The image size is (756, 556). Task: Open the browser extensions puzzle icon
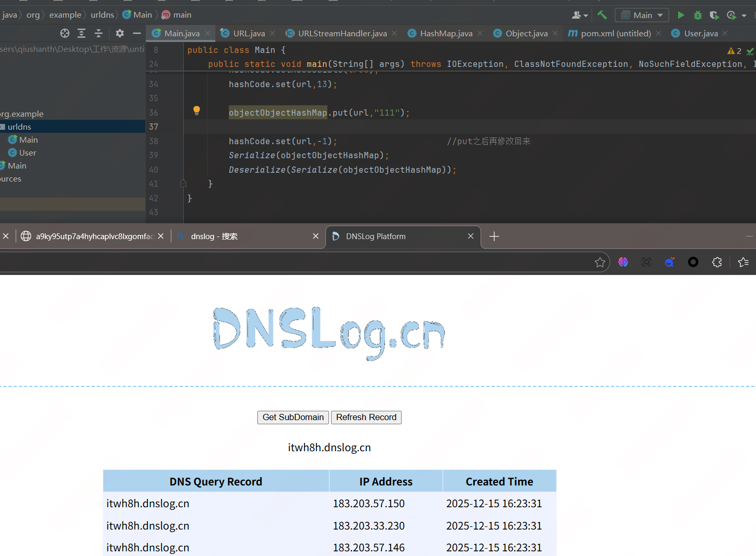(x=717, y=262)
